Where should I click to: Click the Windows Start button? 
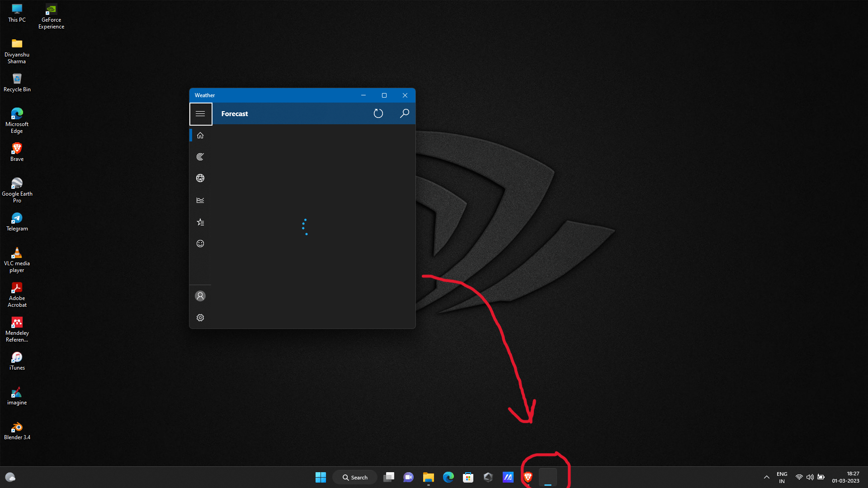321,477
